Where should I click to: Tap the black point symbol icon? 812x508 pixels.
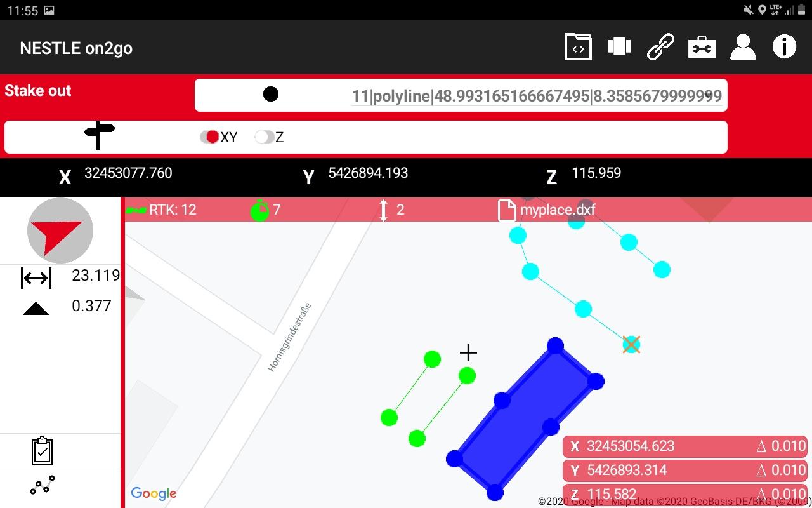point(271,94)
